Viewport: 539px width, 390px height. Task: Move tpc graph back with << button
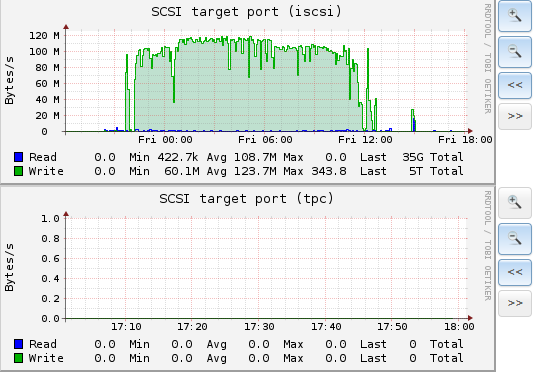tap(515, 272)
